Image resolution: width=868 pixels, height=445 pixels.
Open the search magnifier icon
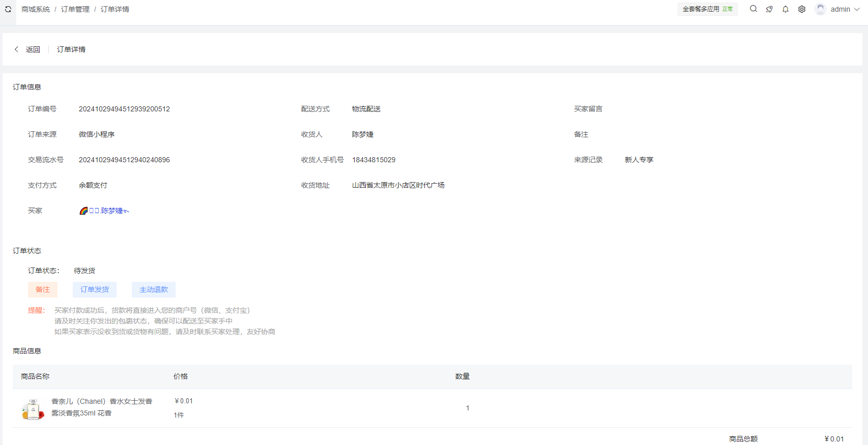[754, 9]
